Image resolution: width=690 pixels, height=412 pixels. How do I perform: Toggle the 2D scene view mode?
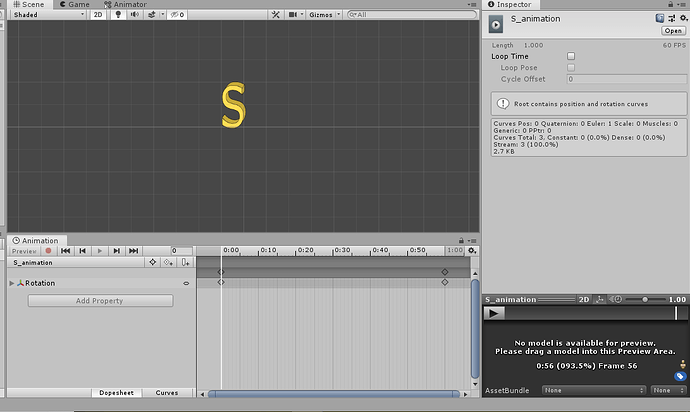coord(97,15)
